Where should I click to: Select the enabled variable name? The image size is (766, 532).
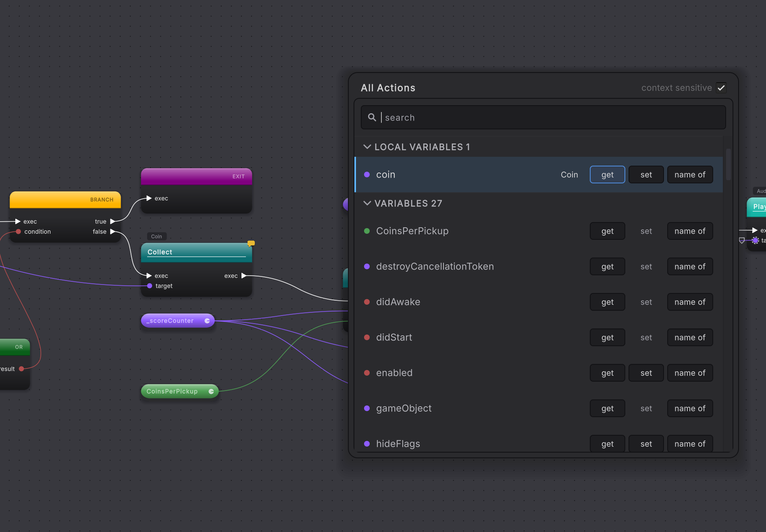click(394, 373)
